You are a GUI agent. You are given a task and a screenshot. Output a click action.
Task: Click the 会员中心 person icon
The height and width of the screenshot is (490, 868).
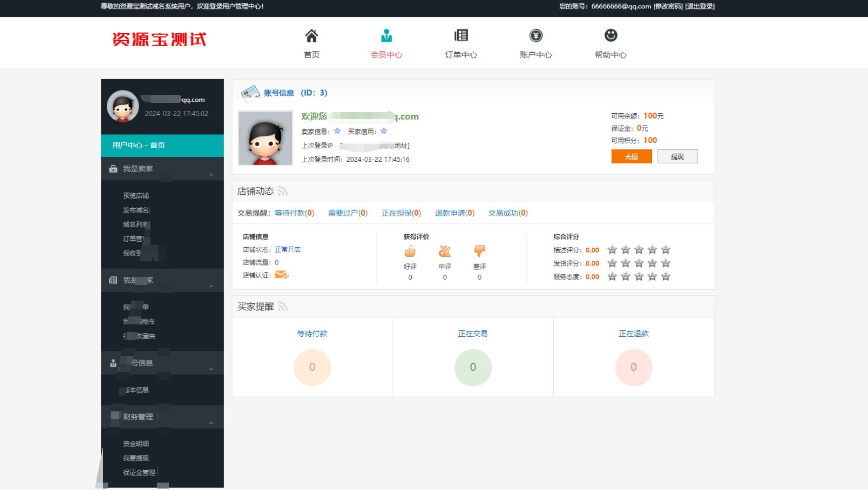[386, 35]
